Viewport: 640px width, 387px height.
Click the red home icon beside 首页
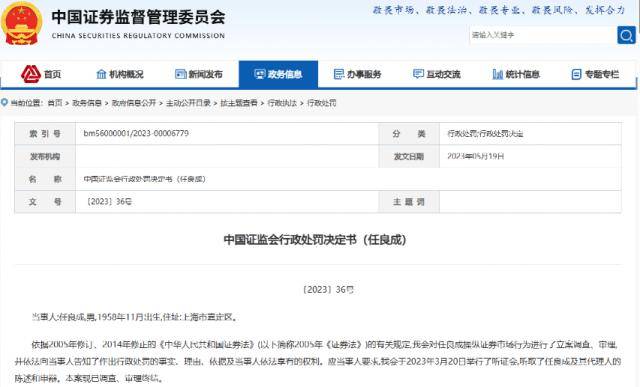31,74
